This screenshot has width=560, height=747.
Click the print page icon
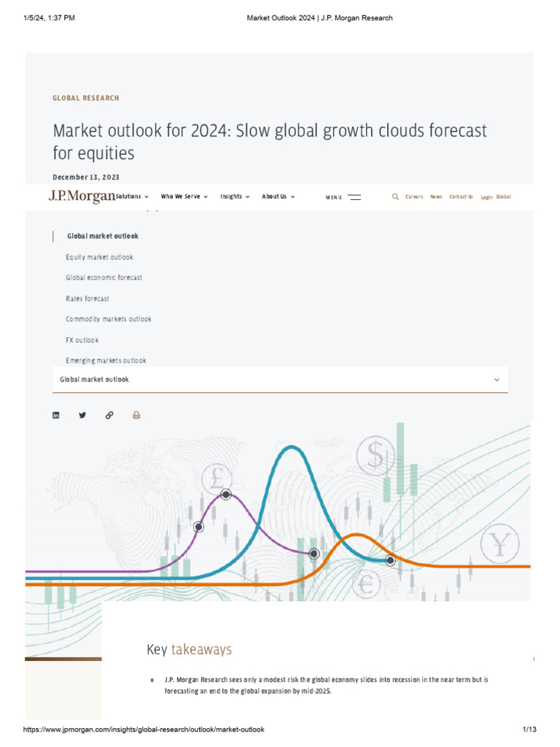pyautogui.click(x=136, y=415)
